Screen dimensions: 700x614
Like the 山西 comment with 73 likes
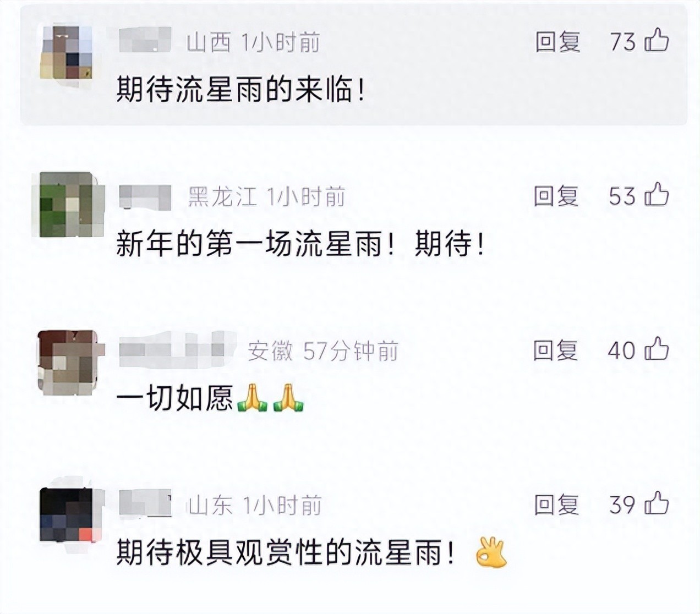coord(657,41)
